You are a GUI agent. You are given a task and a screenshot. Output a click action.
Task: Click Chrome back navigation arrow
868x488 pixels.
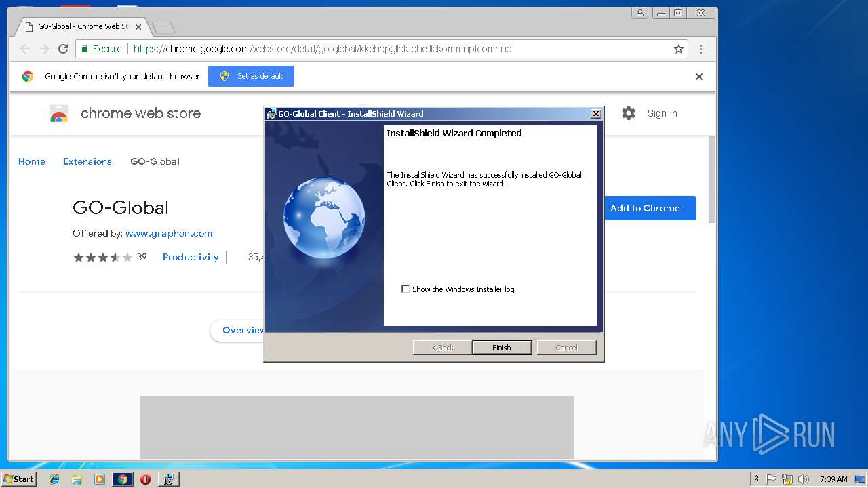[25, 49]
